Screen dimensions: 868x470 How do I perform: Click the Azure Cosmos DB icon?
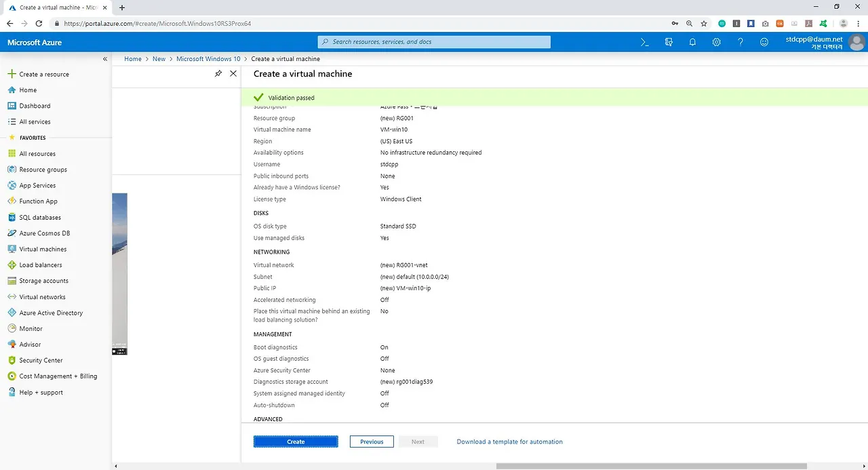pos(12,233)
